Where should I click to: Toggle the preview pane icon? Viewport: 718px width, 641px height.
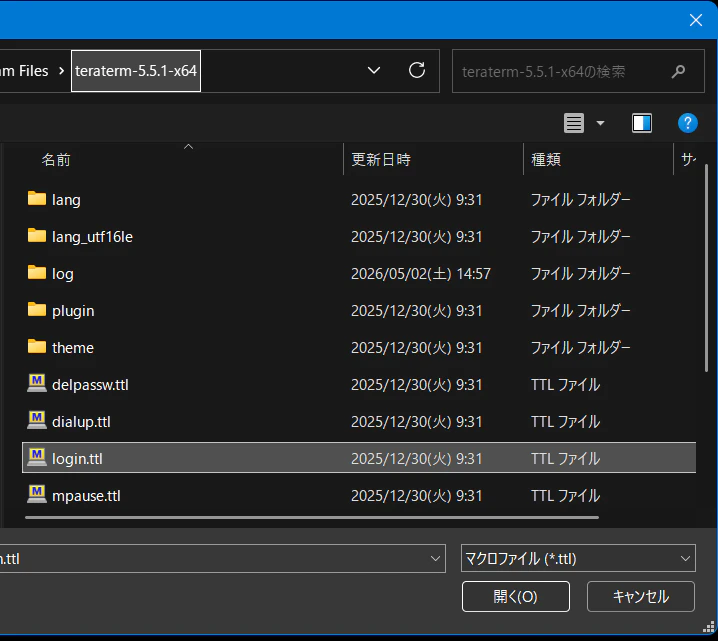[x=642, y=123]
